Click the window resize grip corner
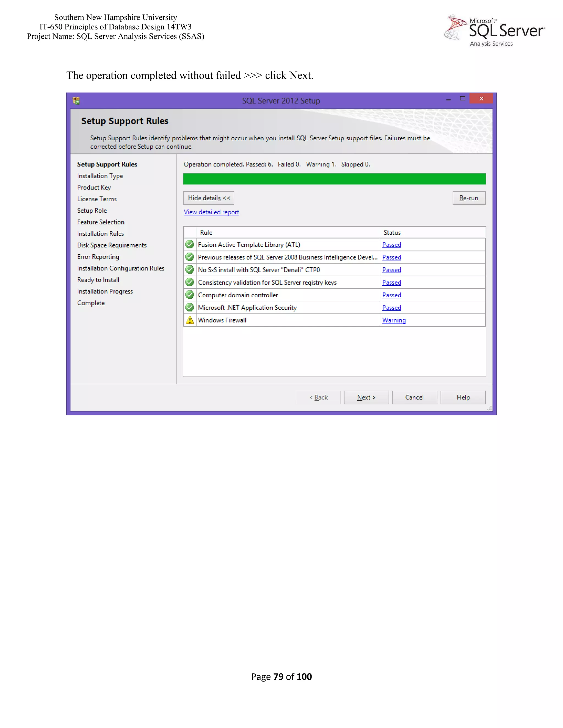The width and height of the screenshot is (563, 728). pos(490,408)
